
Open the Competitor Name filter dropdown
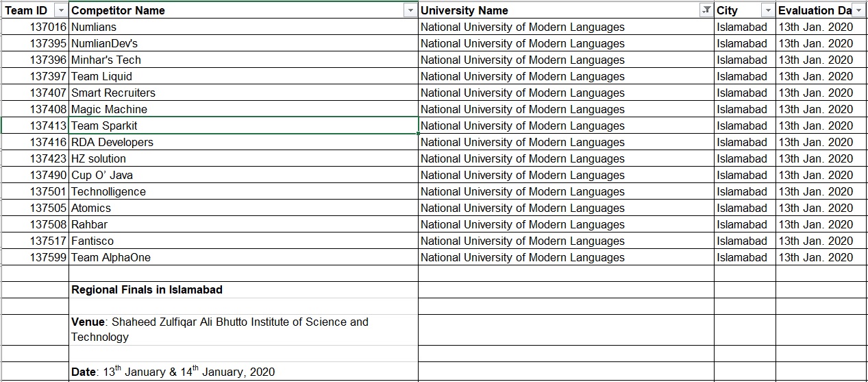tap(410, 10)
